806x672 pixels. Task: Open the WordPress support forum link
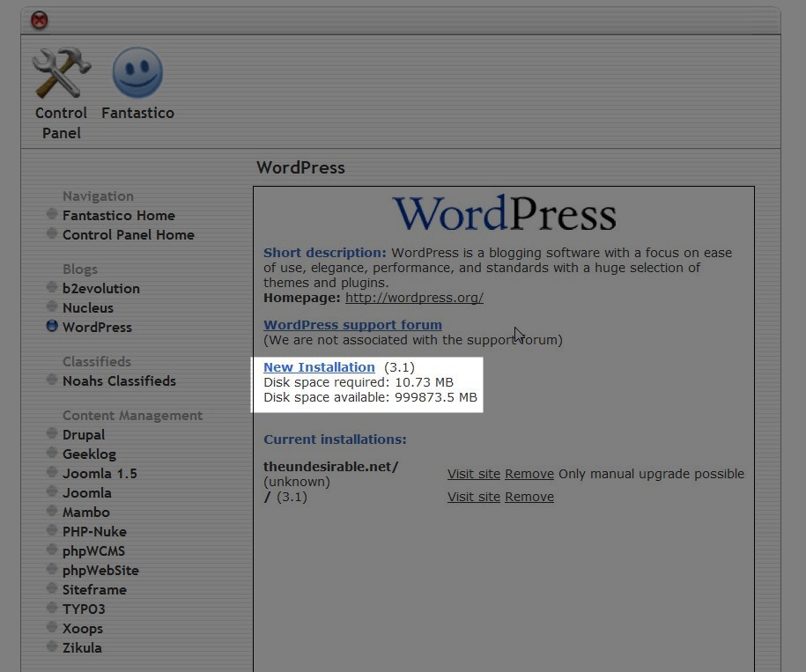coord(352,325)
